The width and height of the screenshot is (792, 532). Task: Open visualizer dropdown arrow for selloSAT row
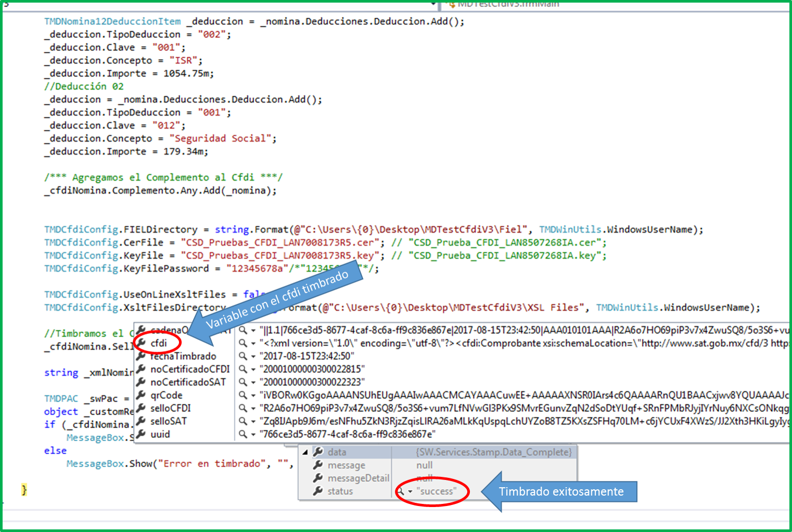click(x=253, y=422)
